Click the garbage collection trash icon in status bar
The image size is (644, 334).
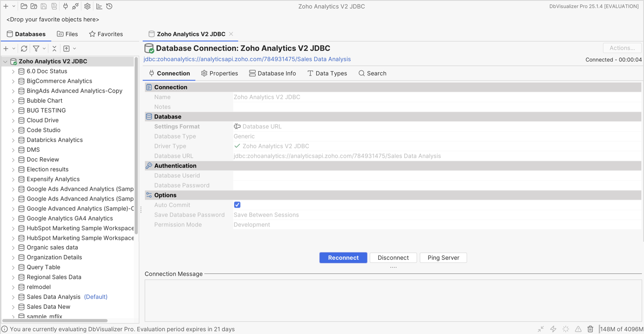click(590, 329)
